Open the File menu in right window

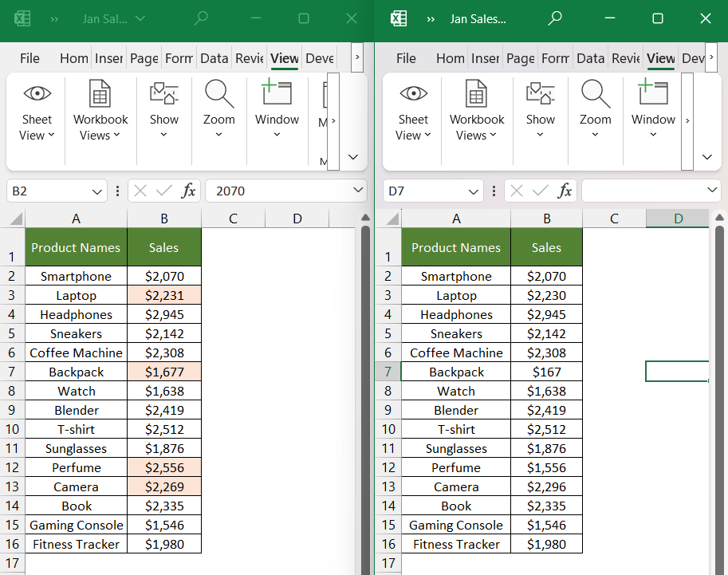406,58
